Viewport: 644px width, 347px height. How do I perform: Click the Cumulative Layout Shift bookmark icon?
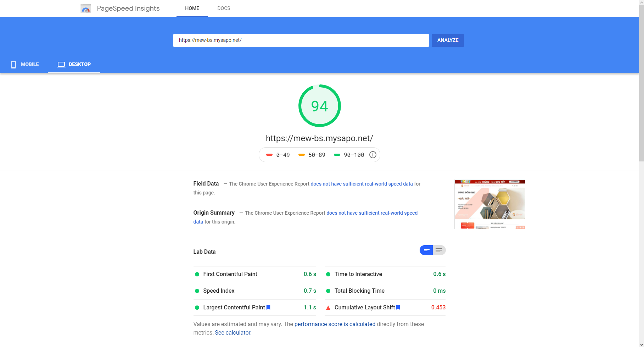pyautogui.click(x=398, y=307)
